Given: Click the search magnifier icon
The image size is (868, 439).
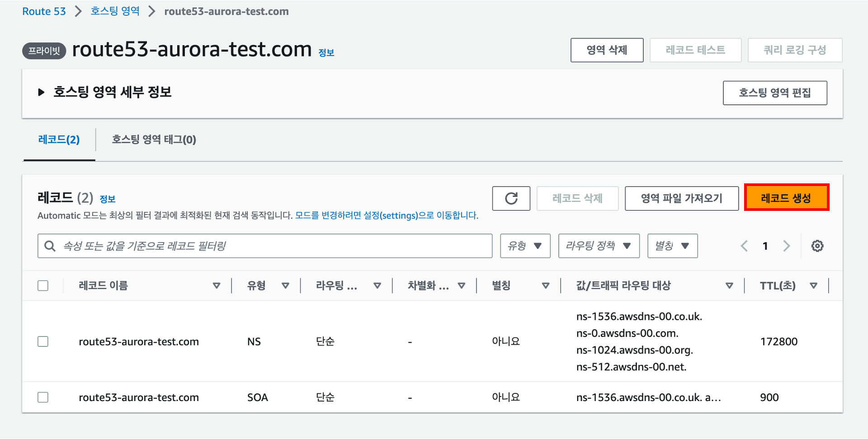Looking at the screenshot, I should pos(50,246).
